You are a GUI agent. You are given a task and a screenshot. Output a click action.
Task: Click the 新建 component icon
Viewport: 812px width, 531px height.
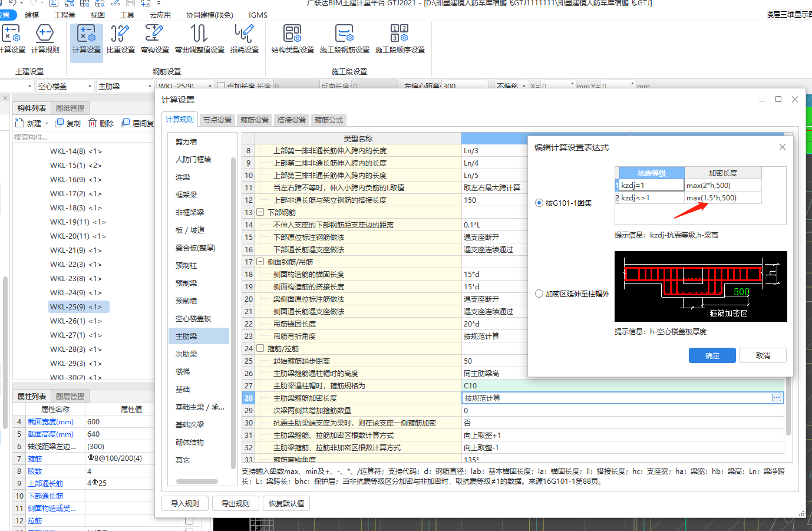(19, 123)
